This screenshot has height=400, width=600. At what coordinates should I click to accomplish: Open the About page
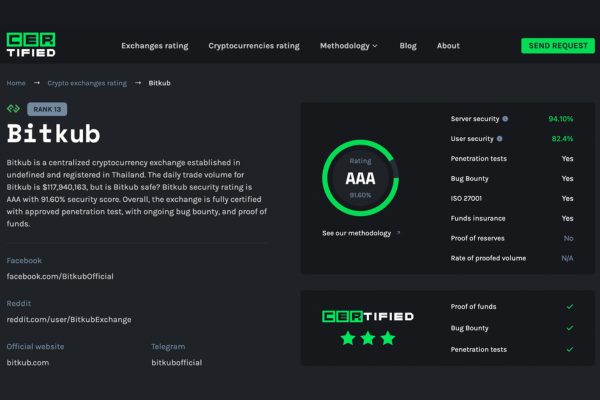(x=448, y=46)
